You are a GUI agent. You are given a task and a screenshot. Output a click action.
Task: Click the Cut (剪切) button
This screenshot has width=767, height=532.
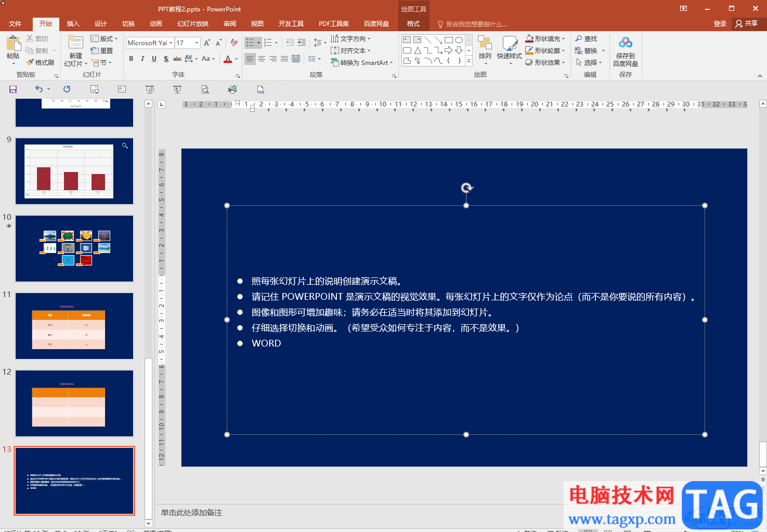click(x=37, y=38)
